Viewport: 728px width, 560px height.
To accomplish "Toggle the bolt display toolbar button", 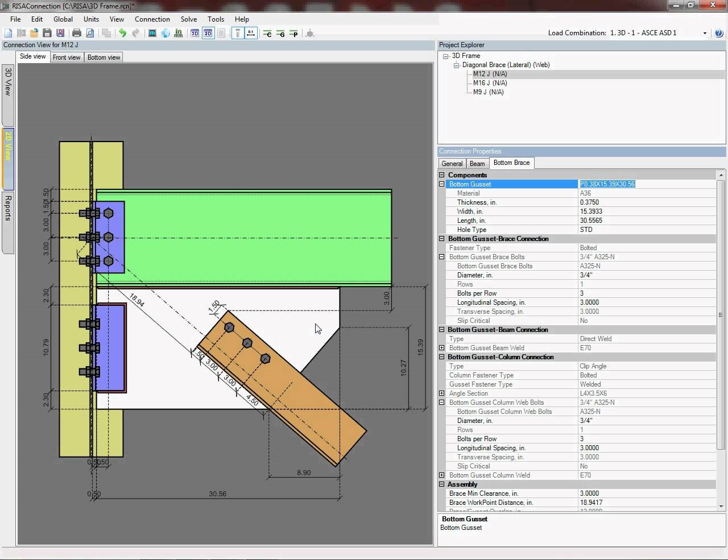I will 238,34.
